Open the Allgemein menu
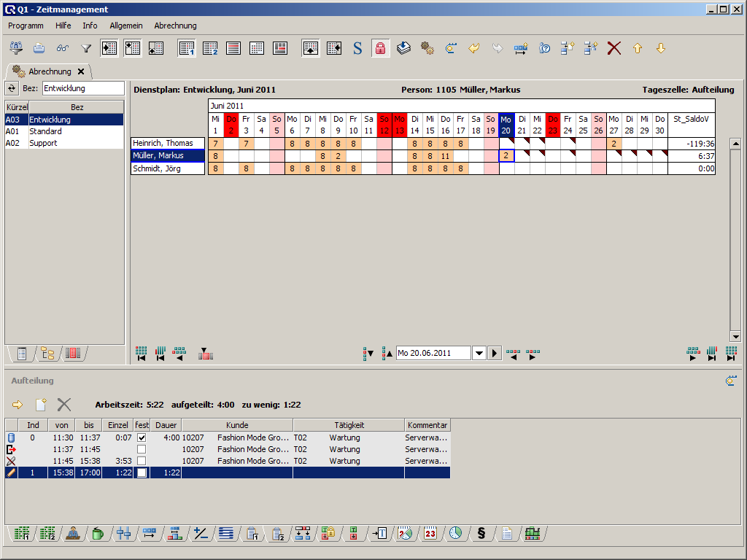Image resolution: width=747 pixels, height=560 pixels. click(126, 26)
